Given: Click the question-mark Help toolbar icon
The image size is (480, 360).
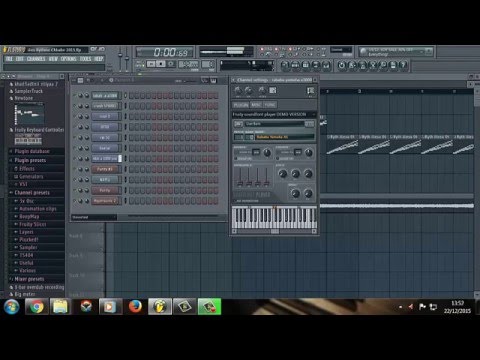Looking at the screenshot, I should click(x=403, y=65).
